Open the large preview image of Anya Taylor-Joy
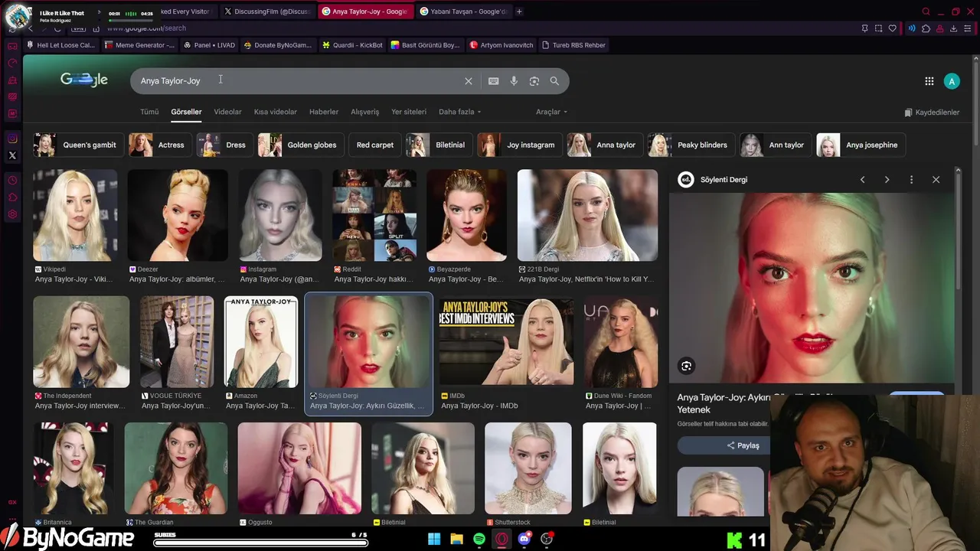The image size is (980, 551). (812, 288)
